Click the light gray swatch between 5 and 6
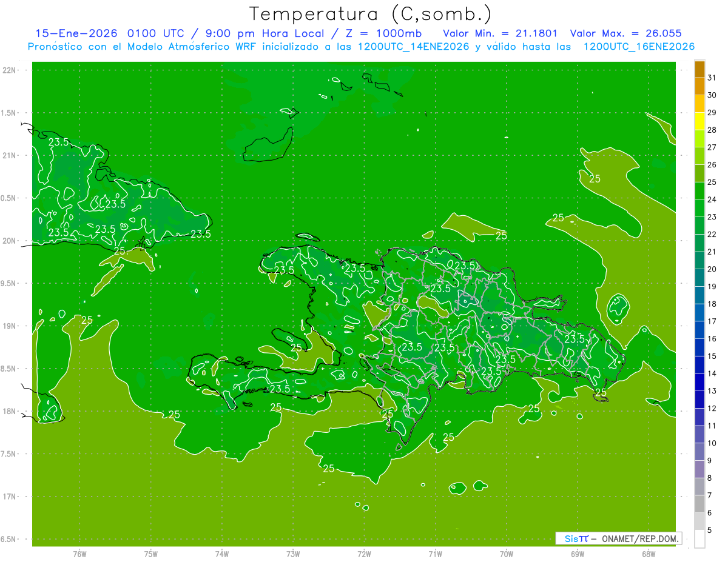This screenshot has width=728, height=562. pyautogui.click(x=699, y=521)
